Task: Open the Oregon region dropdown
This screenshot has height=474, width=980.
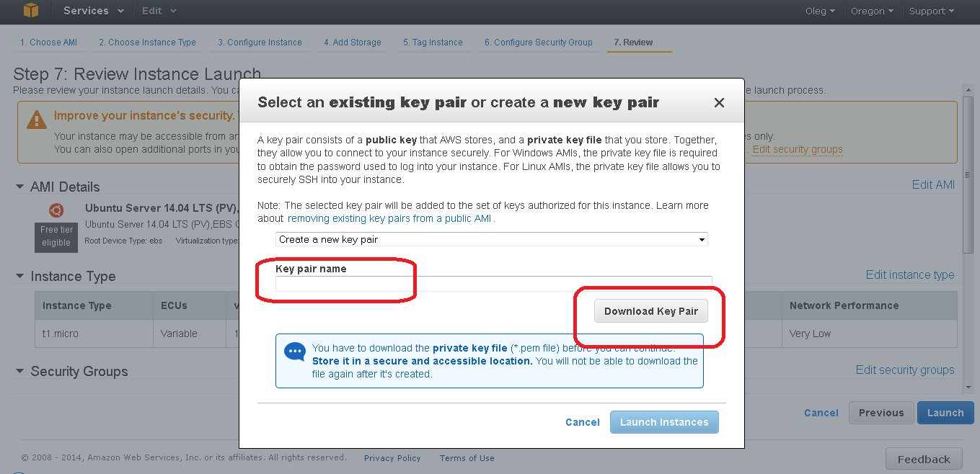Action: (x=871, y=11)
